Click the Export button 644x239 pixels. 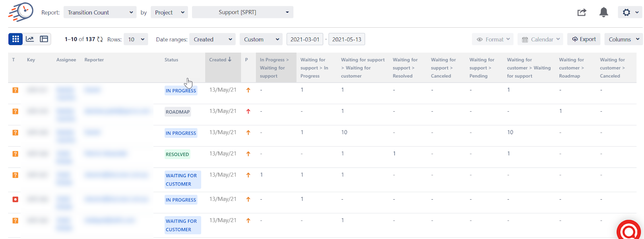click(x=584, y=39)
